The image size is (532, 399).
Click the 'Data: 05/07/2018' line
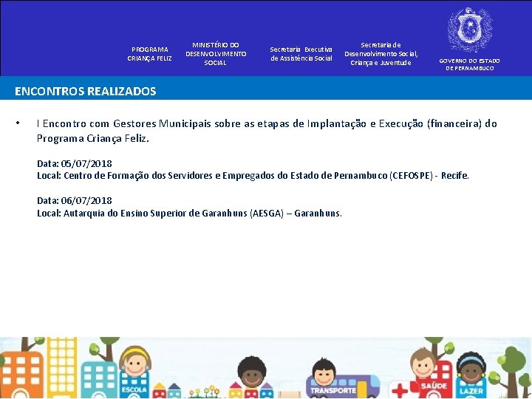point(75,163)
